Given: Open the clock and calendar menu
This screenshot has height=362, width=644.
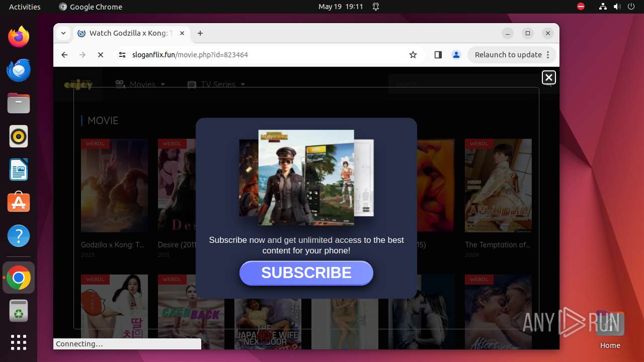Looking at the screenshot, I should click(341, 7).
